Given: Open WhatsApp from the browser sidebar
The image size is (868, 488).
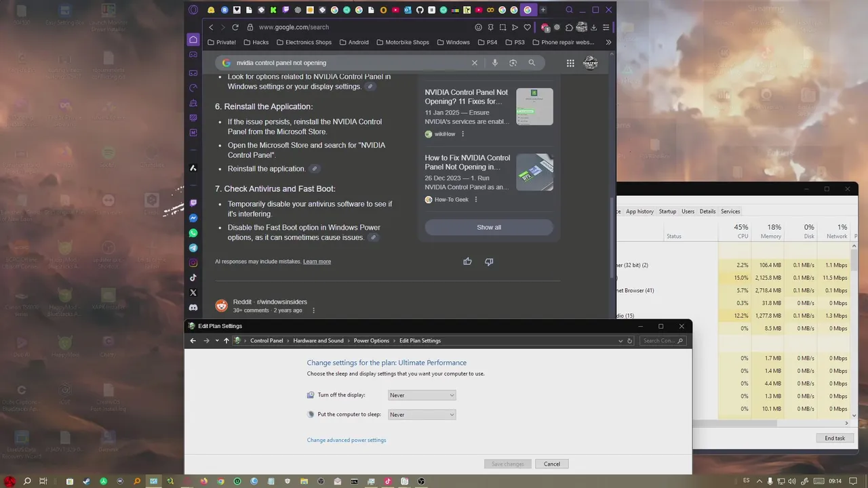Looking at the screenshot, I should [193, 233].
